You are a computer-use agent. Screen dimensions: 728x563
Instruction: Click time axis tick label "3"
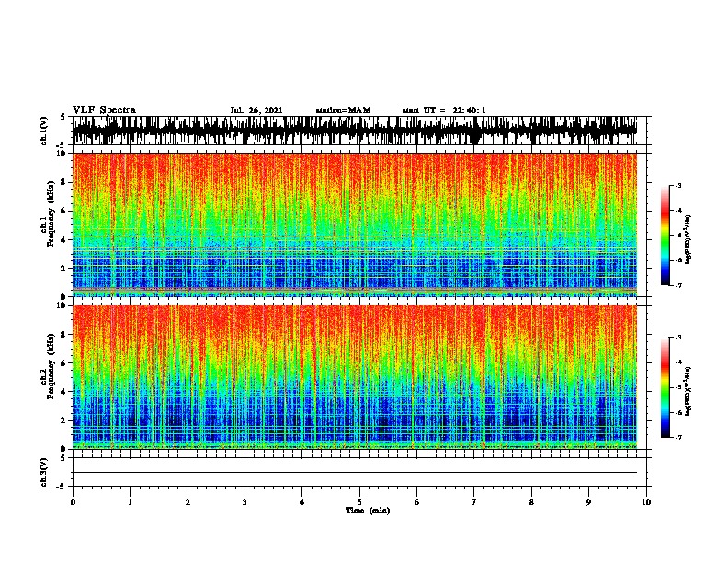point(245,502)
